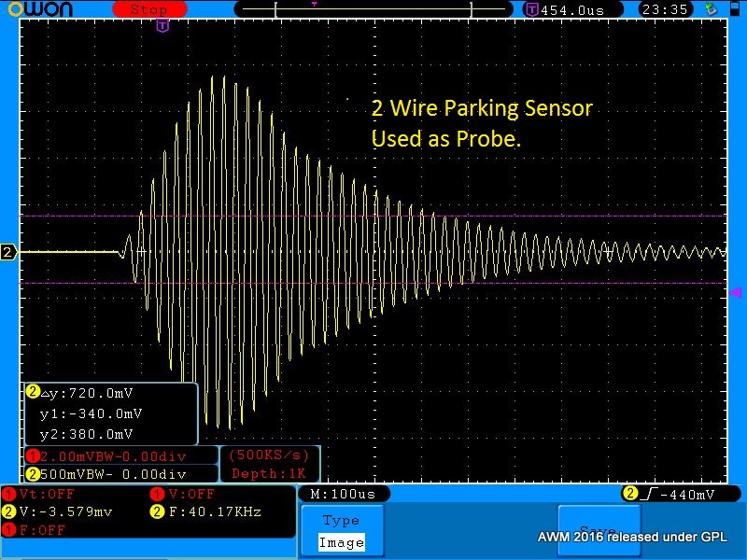Click the cursor delta-y 720.0mV readout
Image resolution: width=747 pixels, height=560 pixels.
(91, 393)
